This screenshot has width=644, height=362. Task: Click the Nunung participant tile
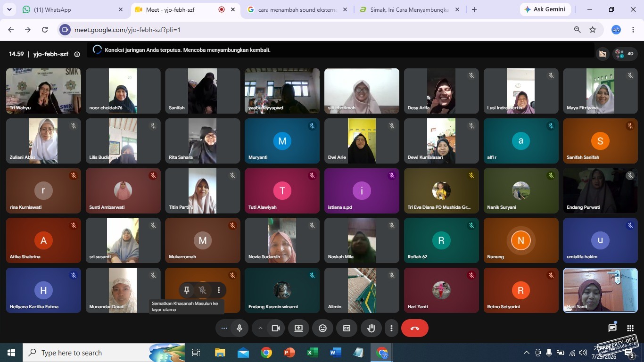click(x=521, y=240)
